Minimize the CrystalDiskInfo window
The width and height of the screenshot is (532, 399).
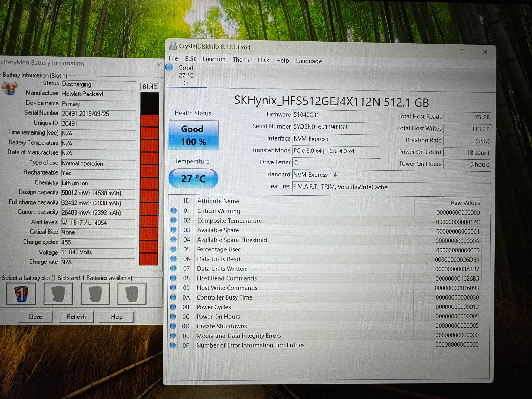tap(440, 51)
